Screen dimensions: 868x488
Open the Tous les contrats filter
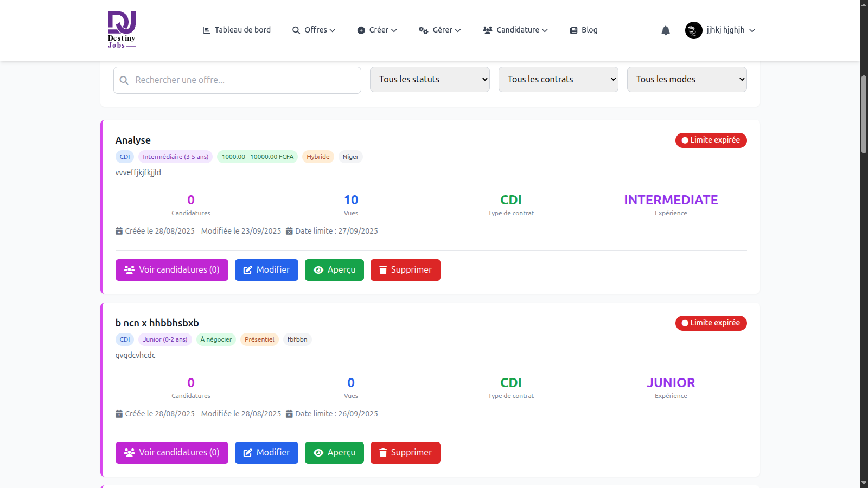[558, 79]
